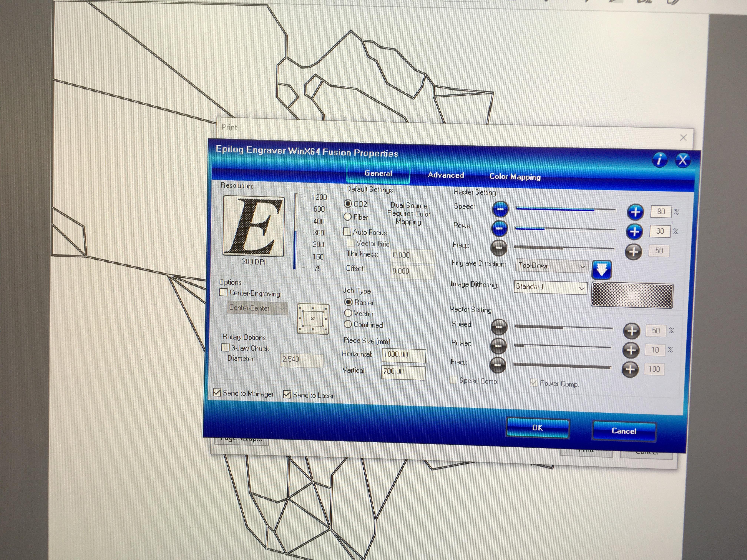Click the vector Speed slider

563,328
